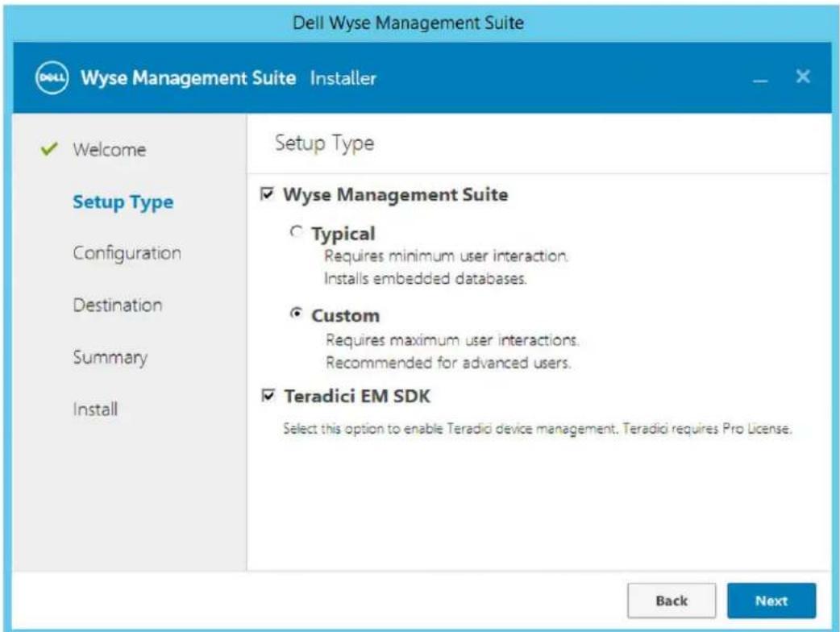The height and width of the screenshot is (632, 840).
Task: Uncheck the Teradici EM SDK checkbox
Action: pos(268,395)
